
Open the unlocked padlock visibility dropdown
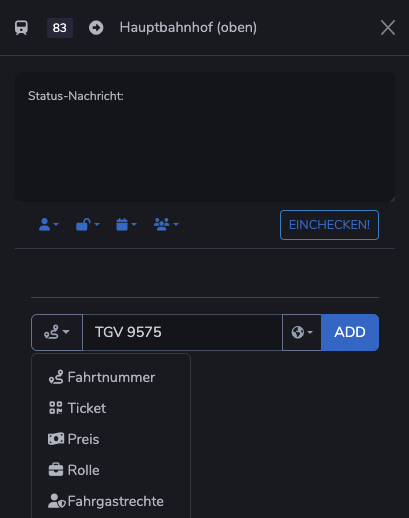tap(88, 225)
